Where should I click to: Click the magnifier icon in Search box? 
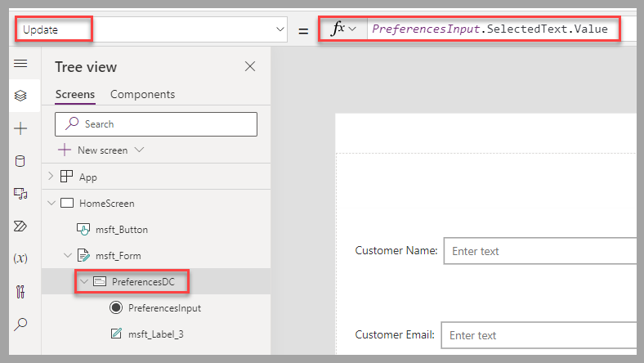72,123
